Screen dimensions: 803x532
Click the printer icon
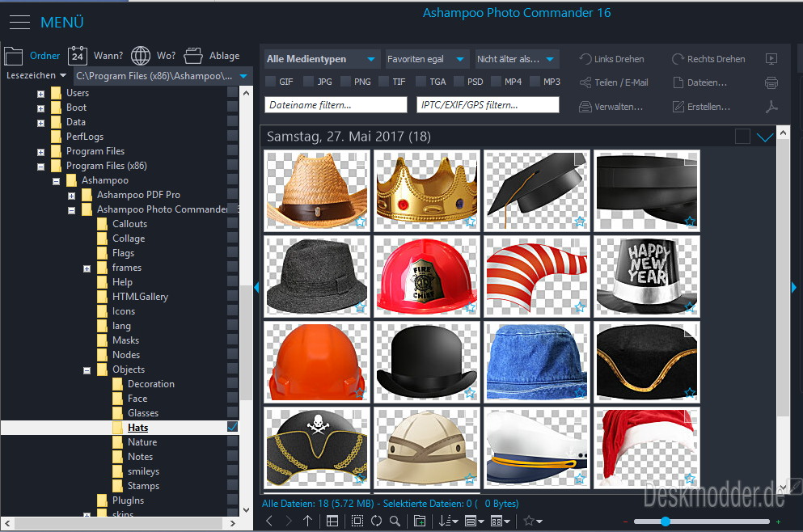click(771, 82)
